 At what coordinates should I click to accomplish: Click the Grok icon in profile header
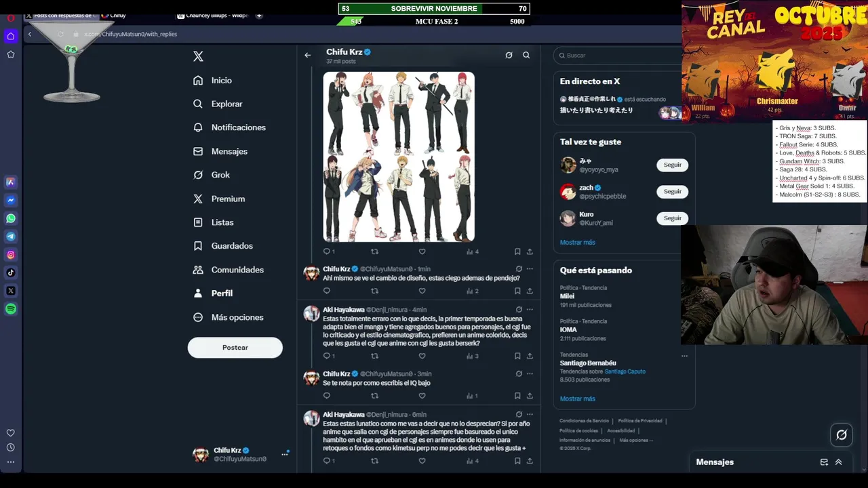tap(509, 55)
